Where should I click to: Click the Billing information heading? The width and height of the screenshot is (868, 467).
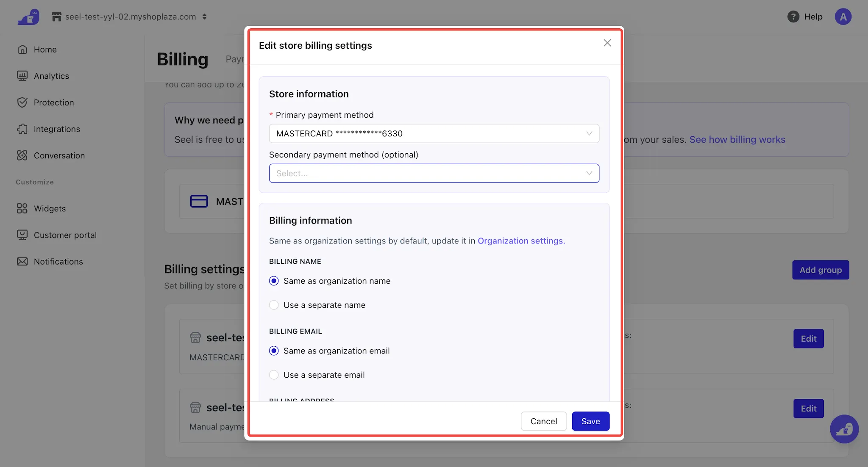click(311, 221)
